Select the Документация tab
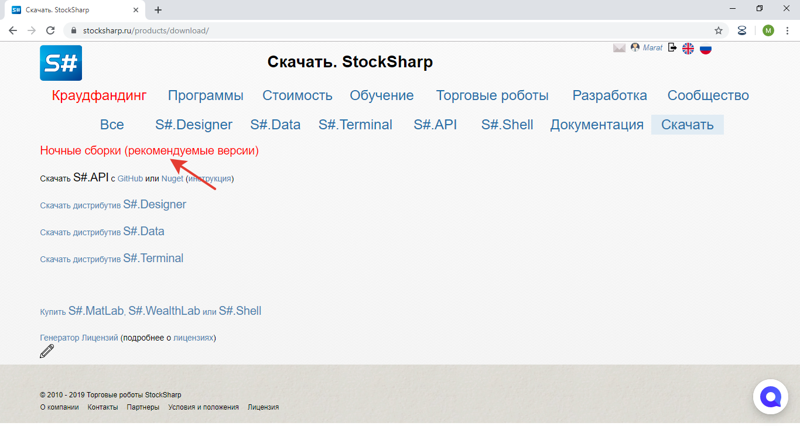Screen dimensions: 800x426 coord(596,125)
